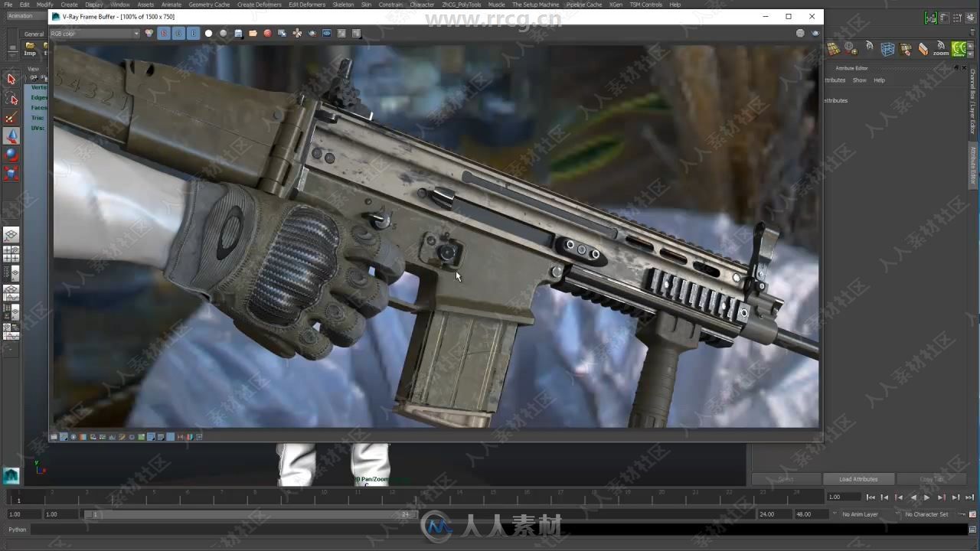The height and width of the screenshot is (551, 980).
Task: Open the No Character Set dropdown
Action: 929,514
